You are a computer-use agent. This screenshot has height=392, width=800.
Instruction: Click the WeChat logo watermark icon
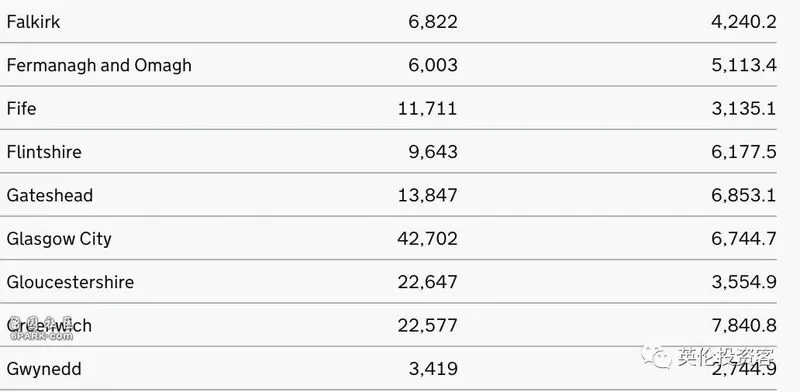(657, 356)
